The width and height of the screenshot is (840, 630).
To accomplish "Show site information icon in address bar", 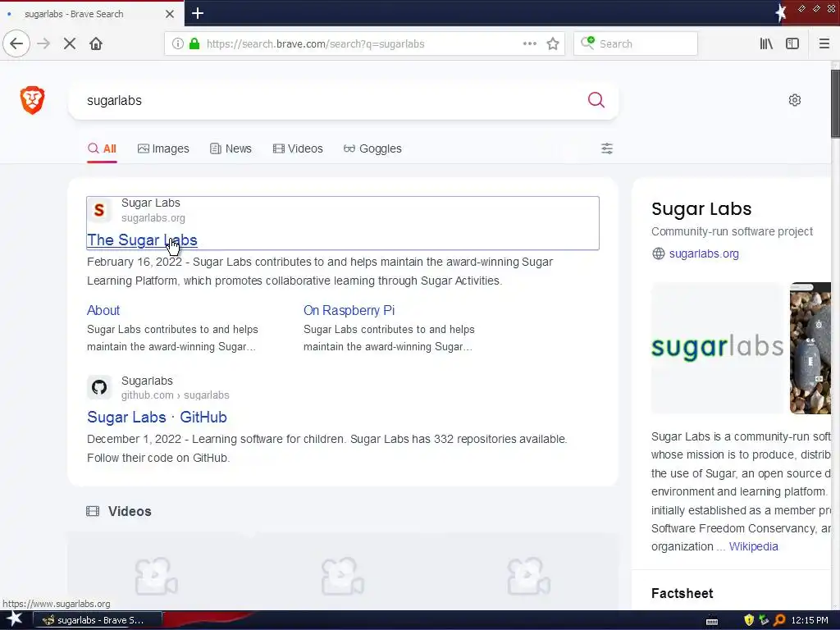I will 178,43.
